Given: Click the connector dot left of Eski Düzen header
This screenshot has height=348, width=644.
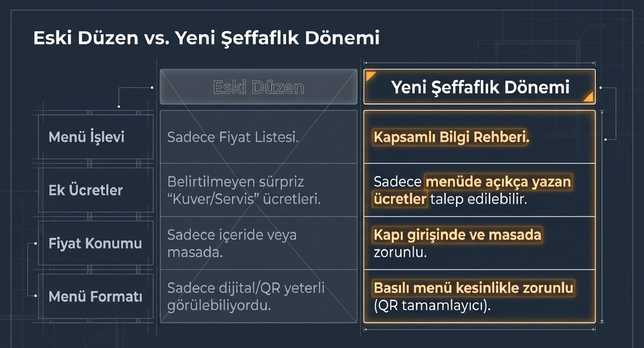Looking at the screenshot, I should click(x=152, y=87).
